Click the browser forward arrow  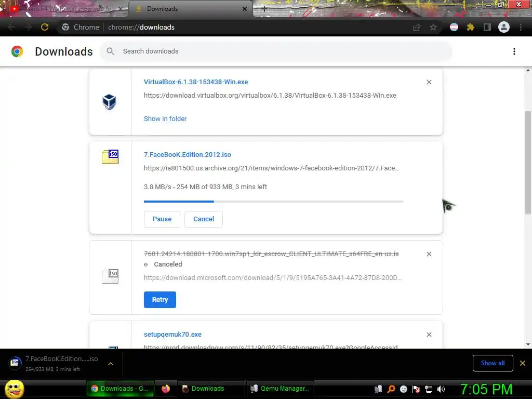pyautogui.click(x=28, y=27)
